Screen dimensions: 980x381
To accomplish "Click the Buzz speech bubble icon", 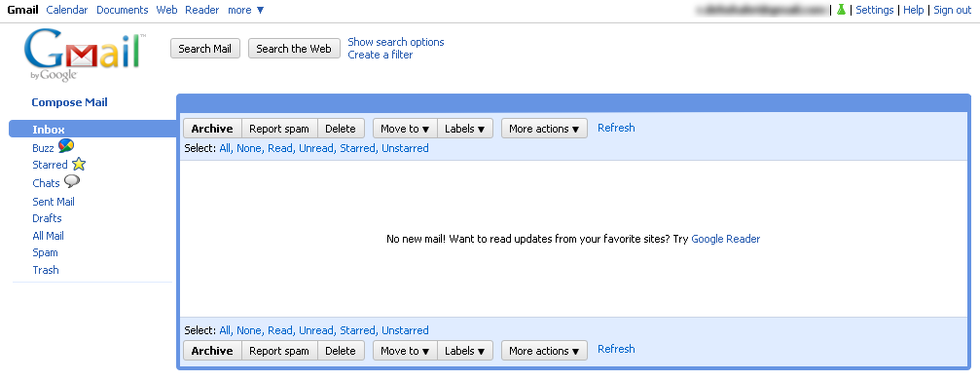I will click(65, 146).
